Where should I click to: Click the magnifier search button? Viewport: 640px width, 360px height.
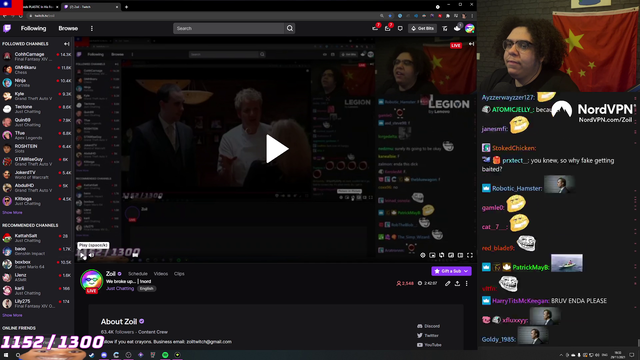[290, 28]
